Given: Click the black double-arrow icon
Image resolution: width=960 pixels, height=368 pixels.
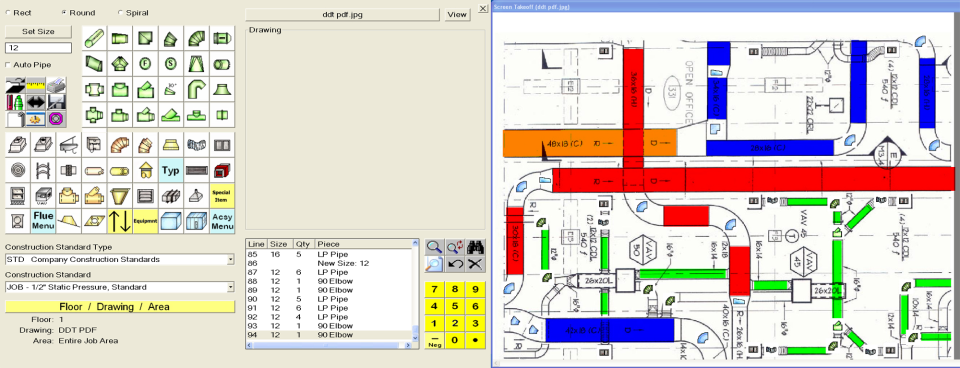Looking at the screenshot, I should 36,102.
